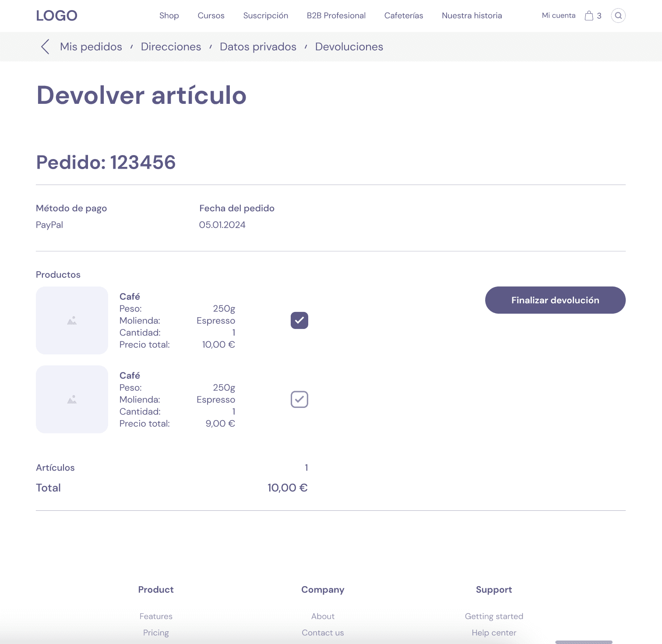Open B2B Profesional section

(336, 16)
